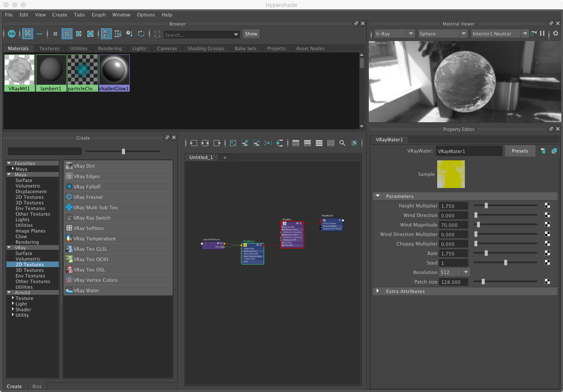Click the VRay Water node type icon
This screenshot has height=392, width=563.
69,290
